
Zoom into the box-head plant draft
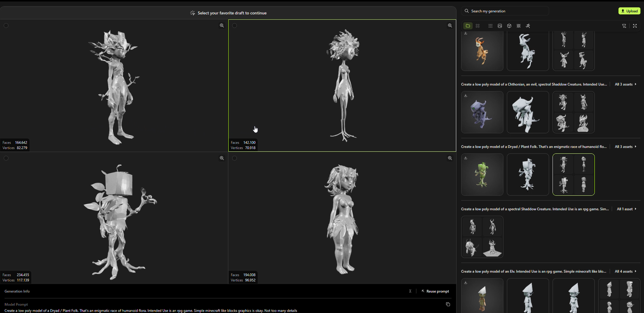[x=222, y=158]
